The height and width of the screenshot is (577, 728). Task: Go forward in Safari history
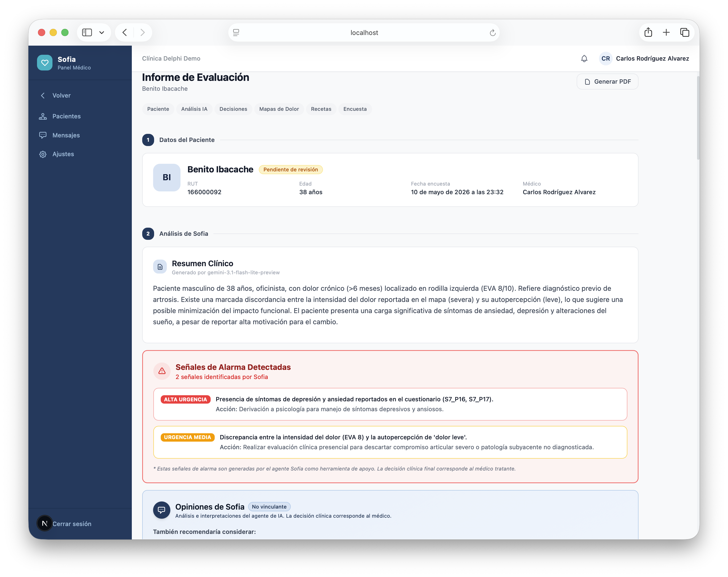click(142, 32)
